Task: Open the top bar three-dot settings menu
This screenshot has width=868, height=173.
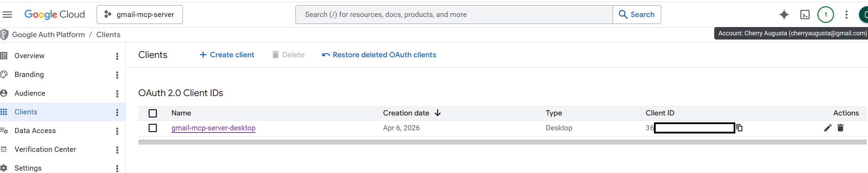Action: (847, 15)
